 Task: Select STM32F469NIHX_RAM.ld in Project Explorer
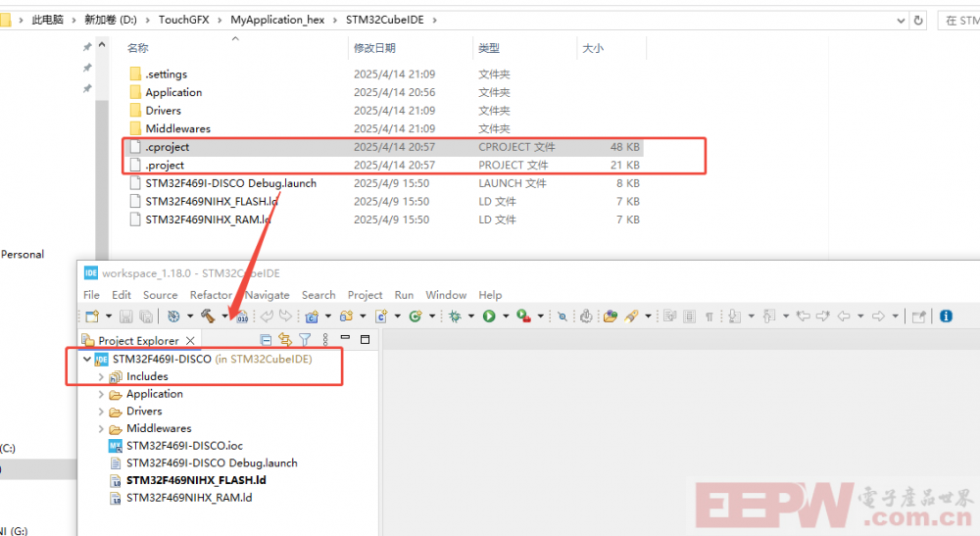[x=189, y=498]
